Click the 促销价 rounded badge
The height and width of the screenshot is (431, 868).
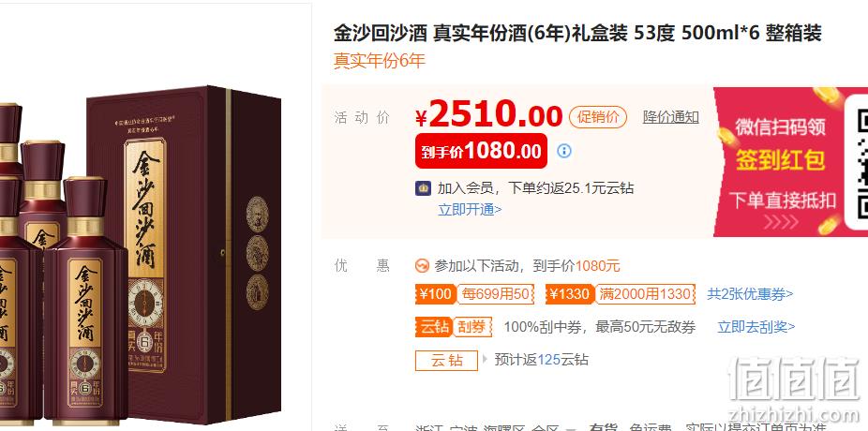coord(598,117)
